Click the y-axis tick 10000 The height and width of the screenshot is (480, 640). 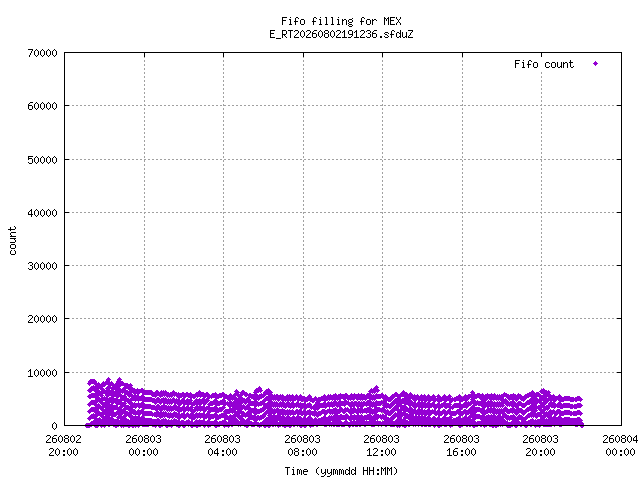[x=42, y=373]
